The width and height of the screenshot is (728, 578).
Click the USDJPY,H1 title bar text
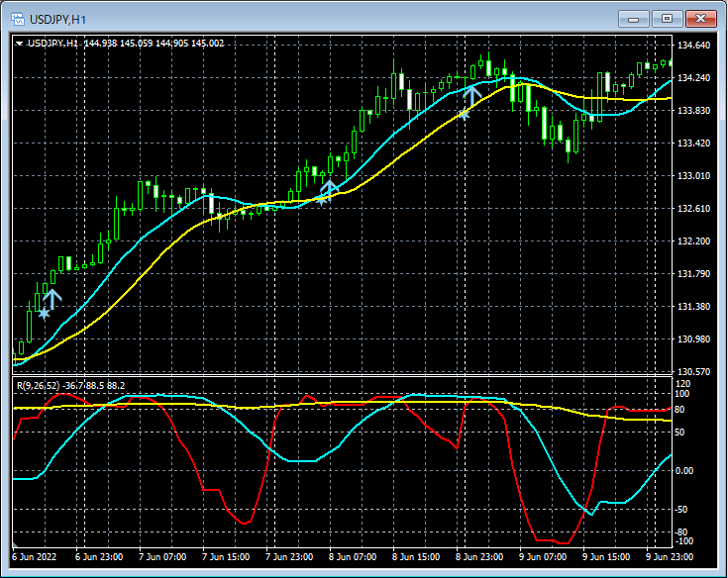point(57,20)
